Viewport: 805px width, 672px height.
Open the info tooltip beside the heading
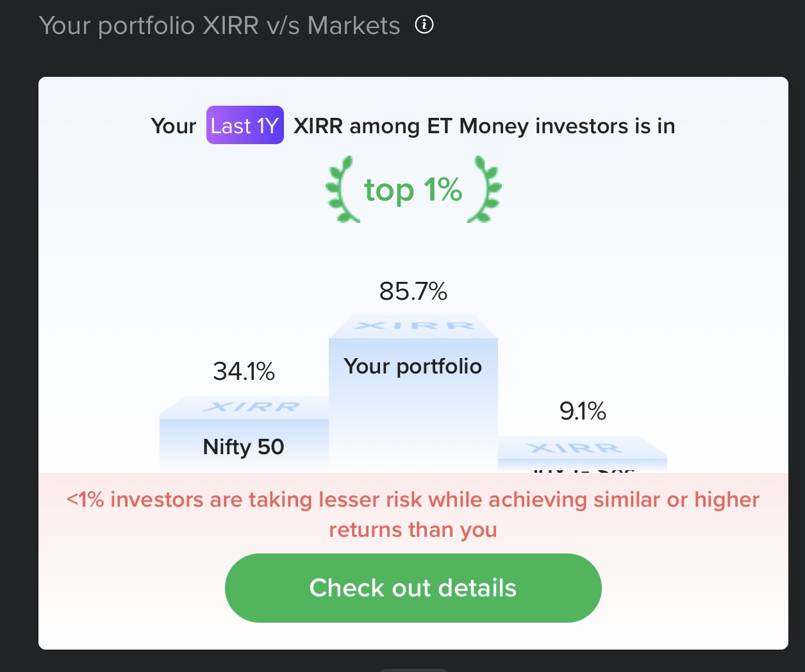pyautogui.click(x=424, y=25)
